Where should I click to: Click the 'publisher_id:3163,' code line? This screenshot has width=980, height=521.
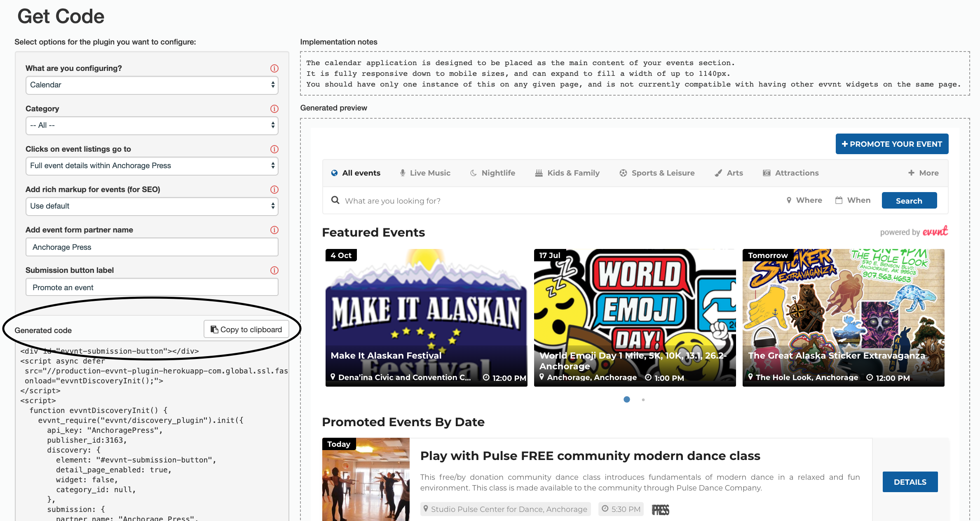(x=87, y=440)
